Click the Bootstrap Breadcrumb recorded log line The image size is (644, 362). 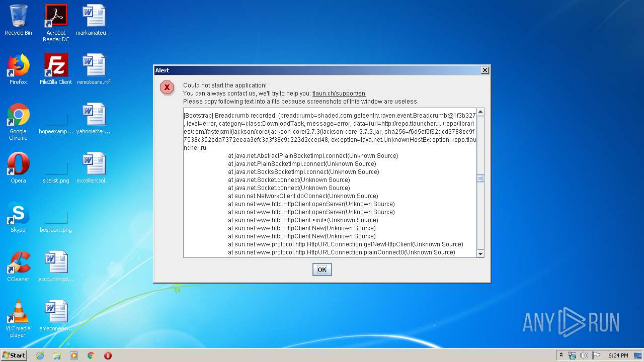[330, 116]
